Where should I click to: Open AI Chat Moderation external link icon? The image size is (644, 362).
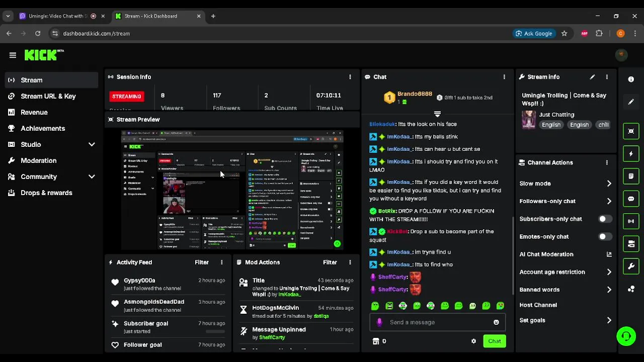609,254
